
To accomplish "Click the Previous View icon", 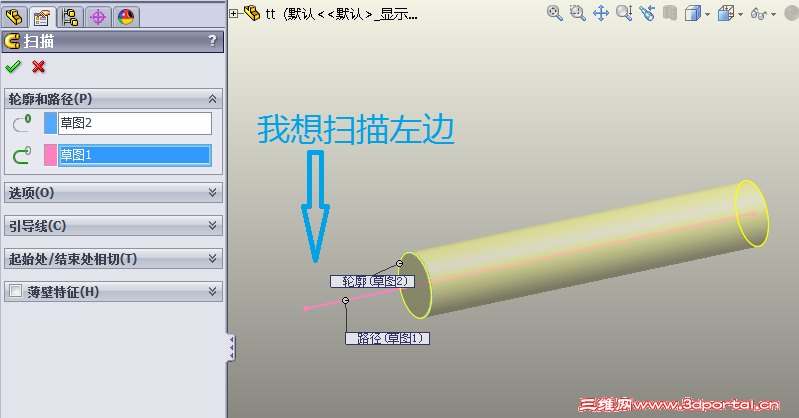I will [647, 13].
